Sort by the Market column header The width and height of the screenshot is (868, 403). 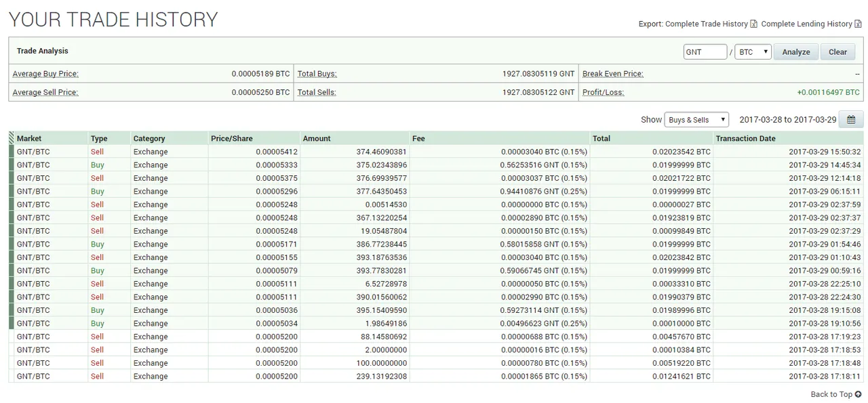[29, 138]
